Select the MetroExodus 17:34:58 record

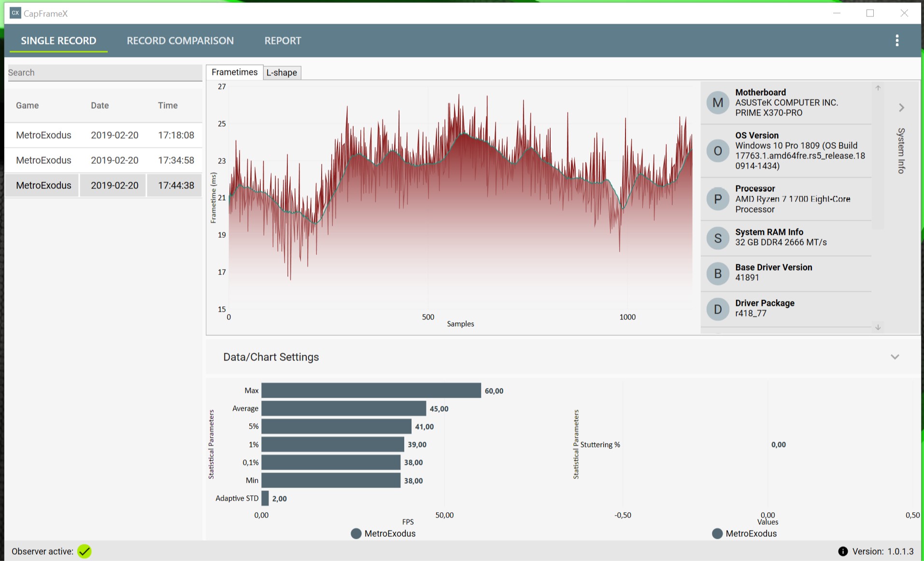click(104, 160)
